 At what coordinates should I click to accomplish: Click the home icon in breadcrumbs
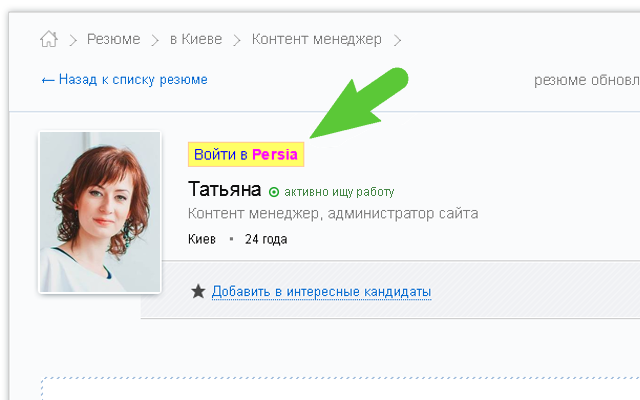48,39
